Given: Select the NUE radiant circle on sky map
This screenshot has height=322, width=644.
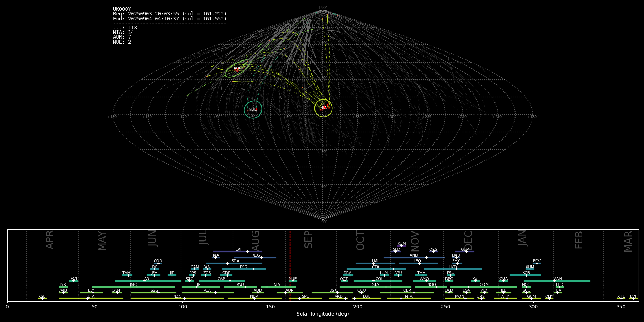Looking at the screenshot, I should pos(253,109).
